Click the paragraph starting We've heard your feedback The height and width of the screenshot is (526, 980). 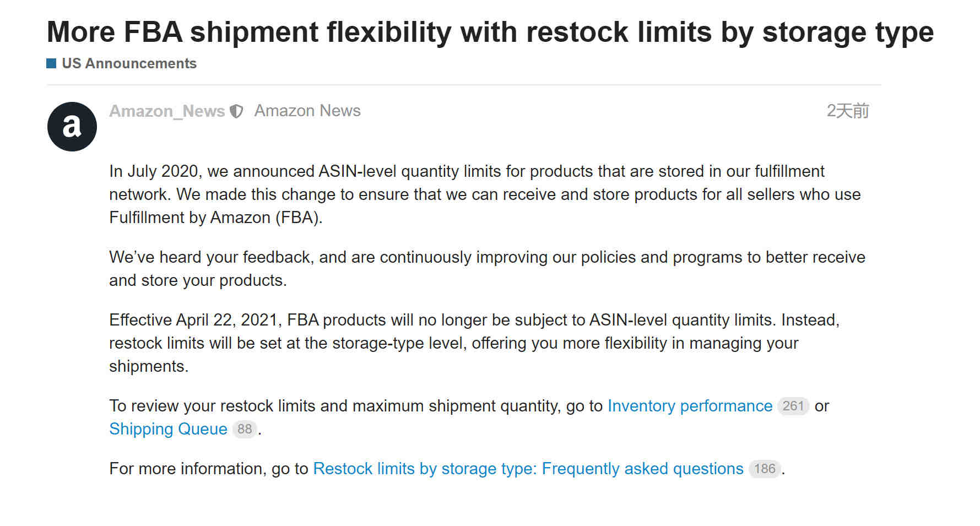tap(487, 269)
